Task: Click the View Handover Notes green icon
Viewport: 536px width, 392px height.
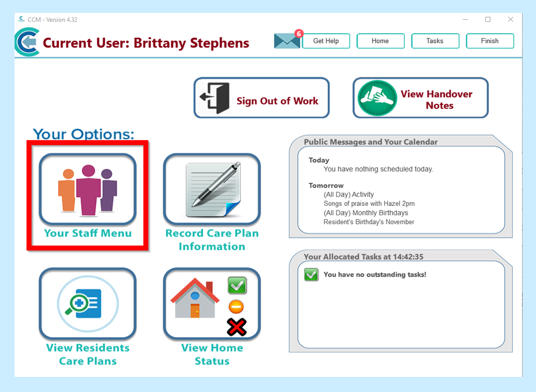Action: (x=377, y=99)
